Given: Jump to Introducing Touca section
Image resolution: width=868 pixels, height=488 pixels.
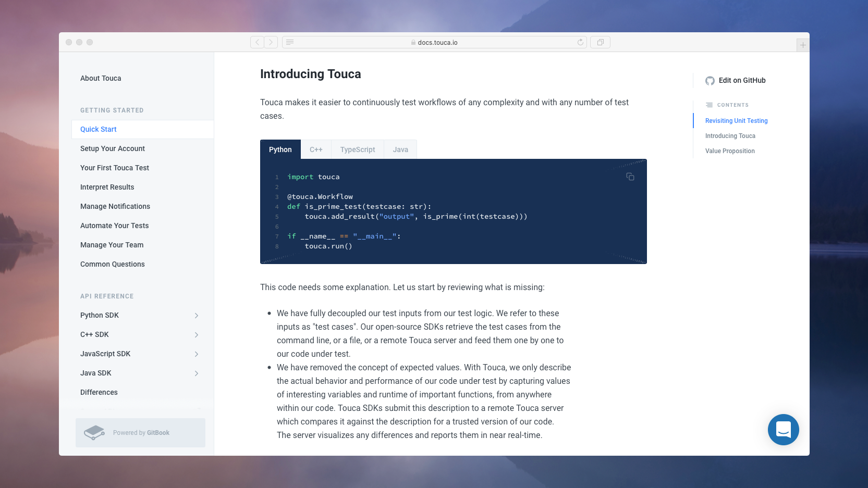Looking at the screenshot, I should [x=730, y=136].
